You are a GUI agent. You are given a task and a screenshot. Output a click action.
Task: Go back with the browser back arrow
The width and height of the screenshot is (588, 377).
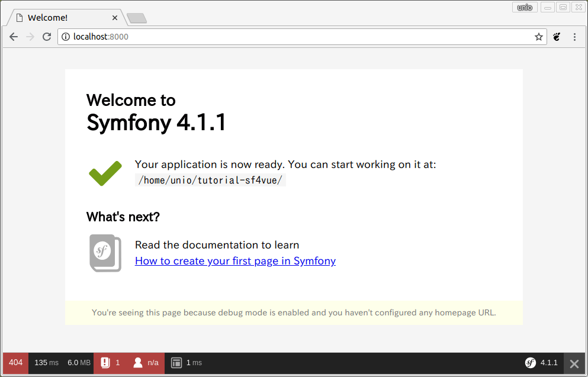[x=14, y=37]
